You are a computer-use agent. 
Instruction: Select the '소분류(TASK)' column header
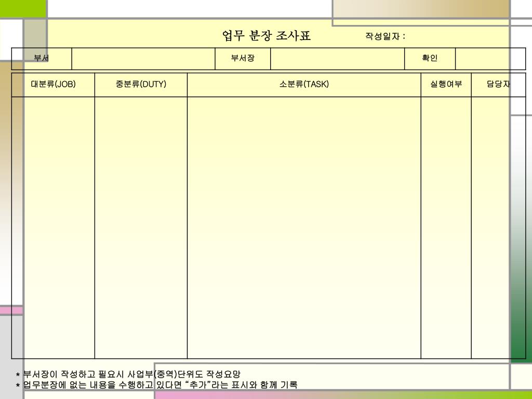click(x=304, y=85)
